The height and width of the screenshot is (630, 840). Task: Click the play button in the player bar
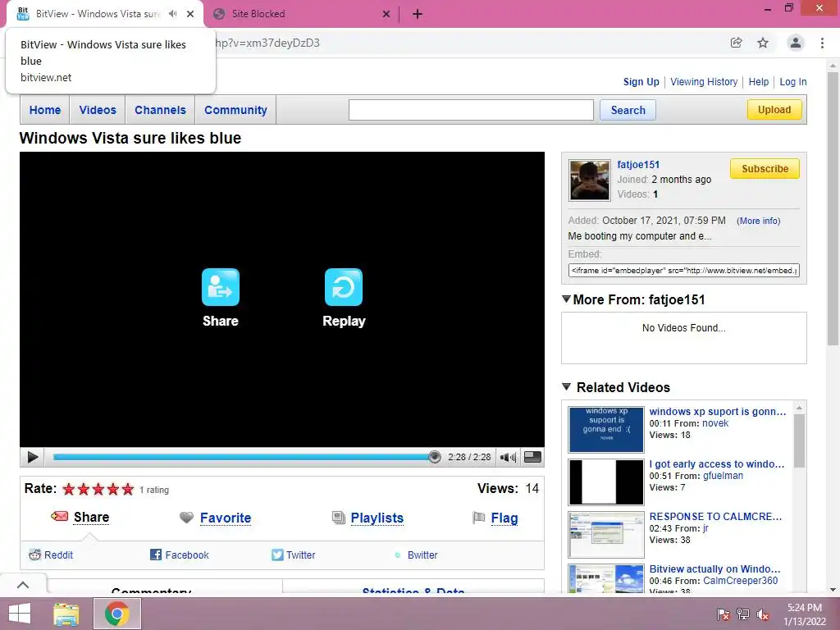[32, 457]
